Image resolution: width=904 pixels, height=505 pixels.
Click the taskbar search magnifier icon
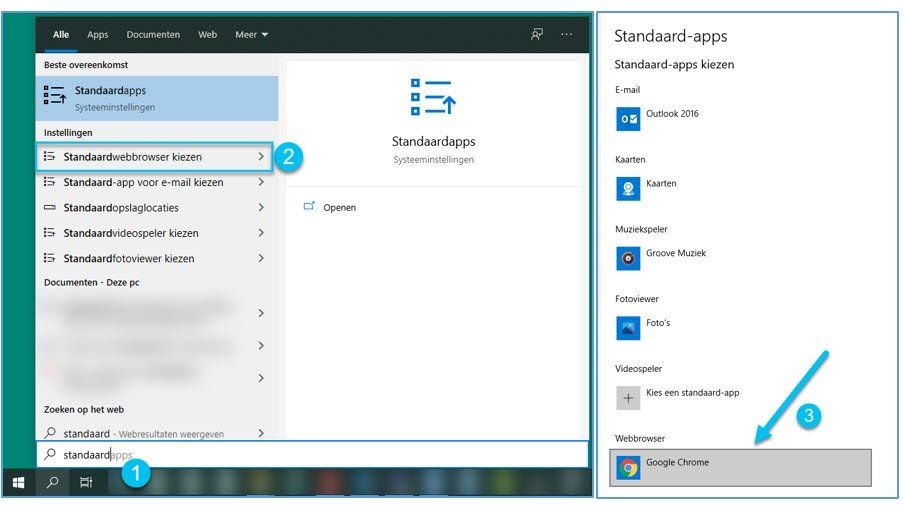pos(52,482)
